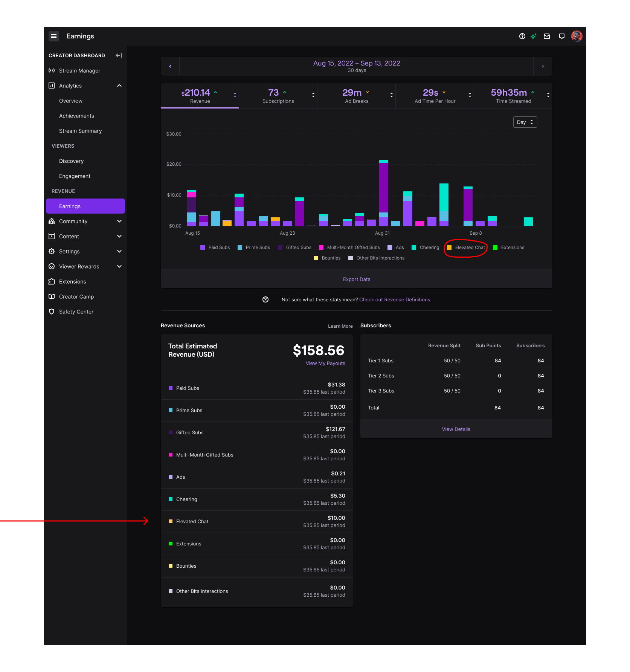Toggle Elevated Chat in chart legend
Screen dimensions: 630x672
(x=466, y=247)
